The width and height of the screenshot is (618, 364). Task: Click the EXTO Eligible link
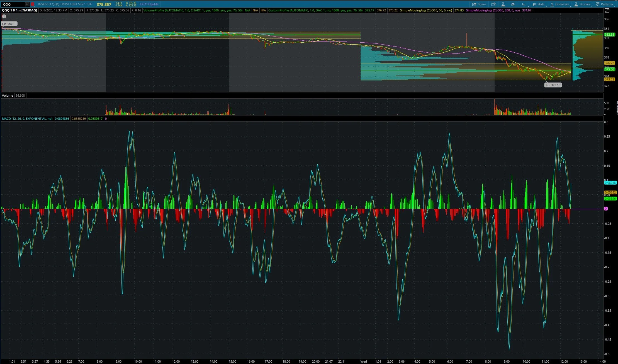pos(149,4)
